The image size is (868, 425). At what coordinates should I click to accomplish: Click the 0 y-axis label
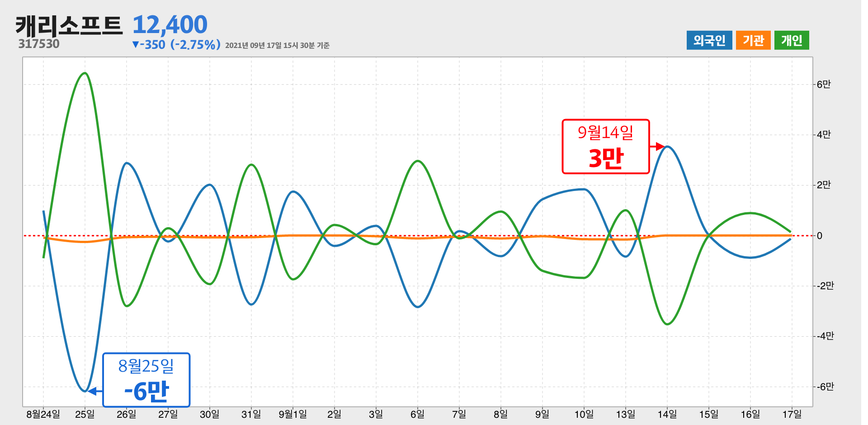click(x=820, y=235)
